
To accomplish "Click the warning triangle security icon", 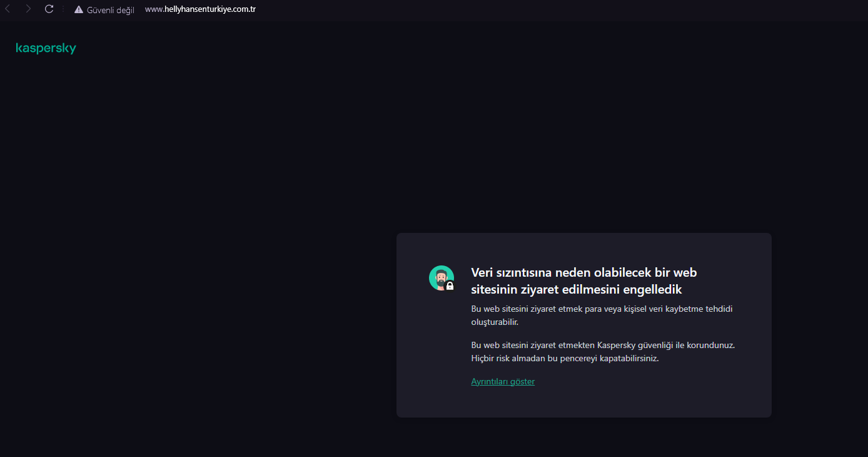I will pos(79,9).
